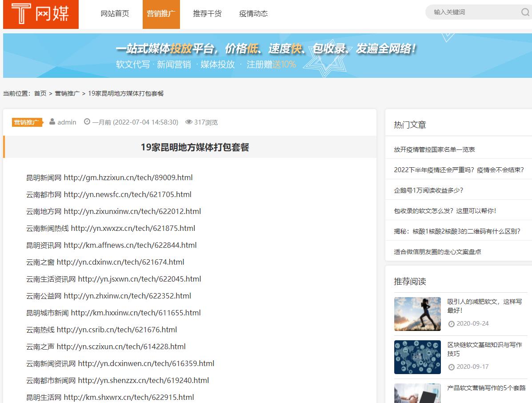532x403 pixels.
Task: Open recommended article 区块链软文基础知识与写作技巧
Action: (484, 349)
